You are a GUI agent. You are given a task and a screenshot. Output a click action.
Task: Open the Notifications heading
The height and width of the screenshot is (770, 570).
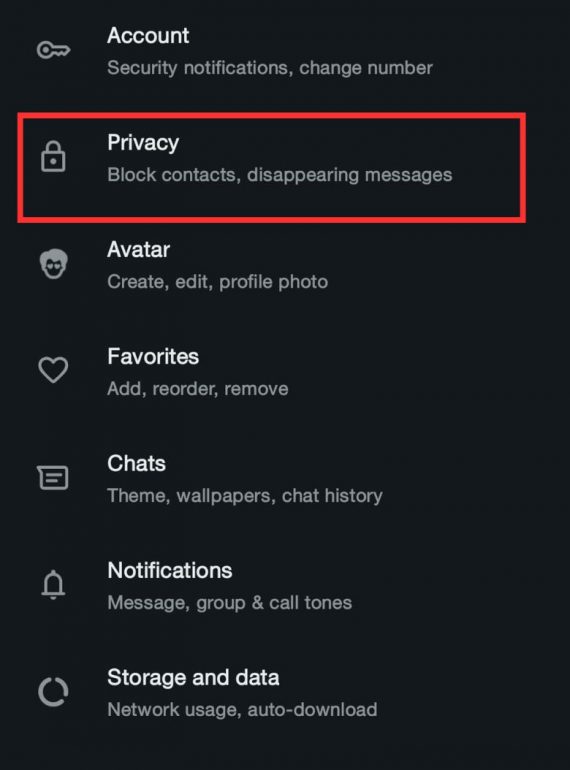170,571
